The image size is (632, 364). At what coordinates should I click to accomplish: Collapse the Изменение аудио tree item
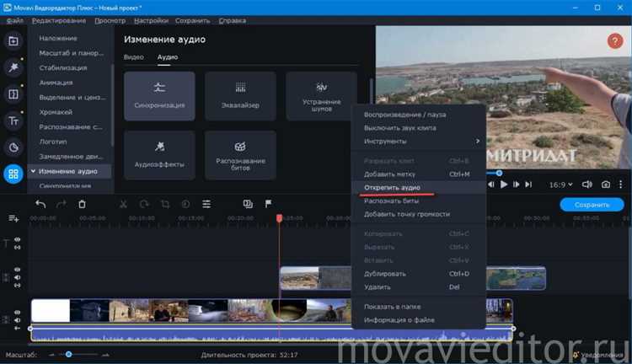(x=32, y=171)
